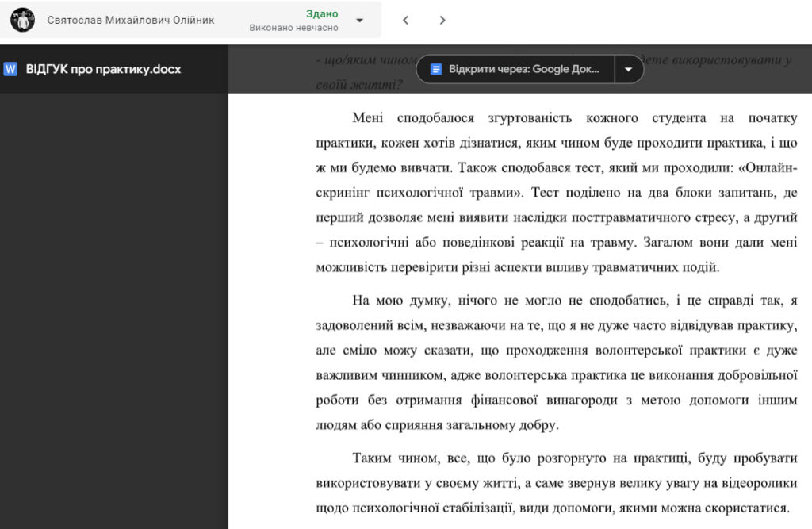Go to the next student submission
812x529 pixels.
click(442, 20)
